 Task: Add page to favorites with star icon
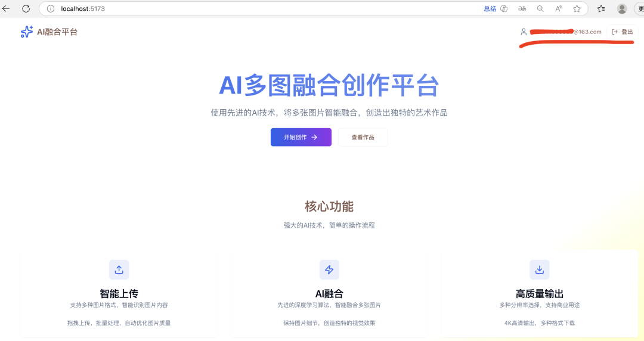tap(577, 8)
